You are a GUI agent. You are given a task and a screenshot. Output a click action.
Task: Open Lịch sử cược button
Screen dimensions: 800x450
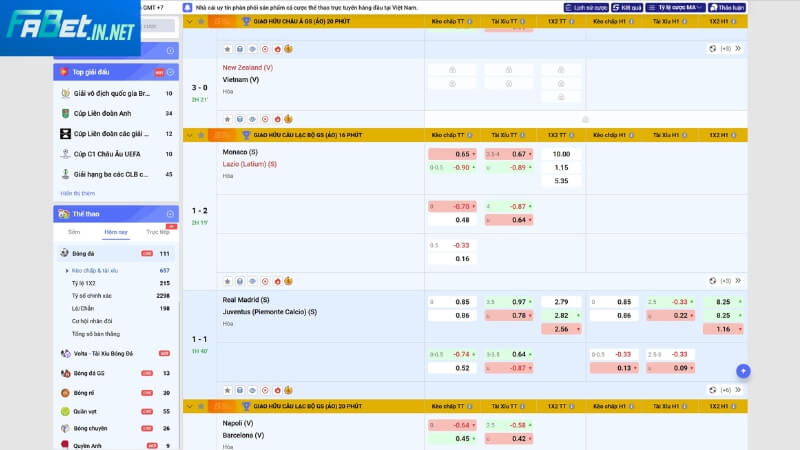tap(586, 8)
